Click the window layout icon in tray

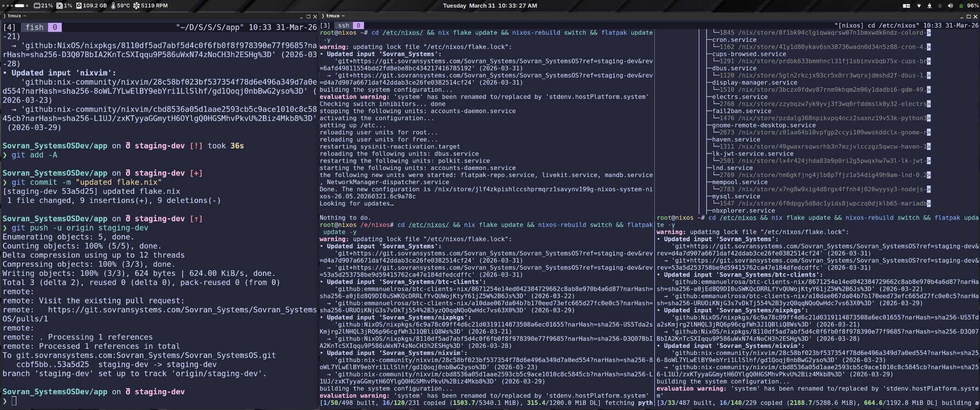[x=906, y=6]
